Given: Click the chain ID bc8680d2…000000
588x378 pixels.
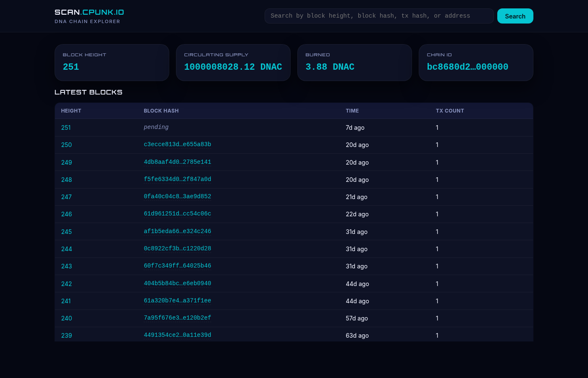Looking at the screenshot, I should pos(467,67).
